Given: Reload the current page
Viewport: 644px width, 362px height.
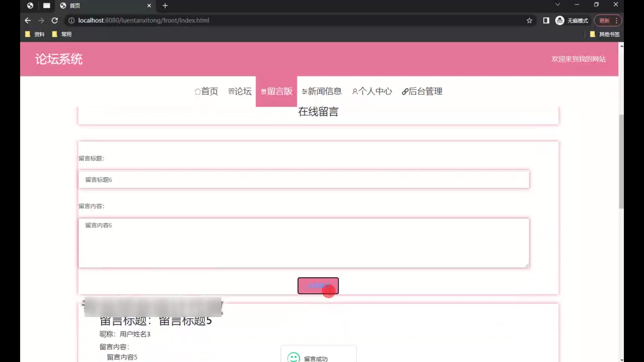Looking at the screenshot, I should 55,20.
